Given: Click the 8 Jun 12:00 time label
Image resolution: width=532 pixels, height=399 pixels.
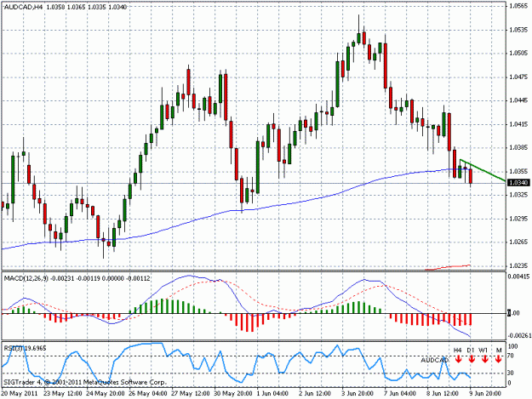Looking at the screenshot, I should click(x=443, y=394).
